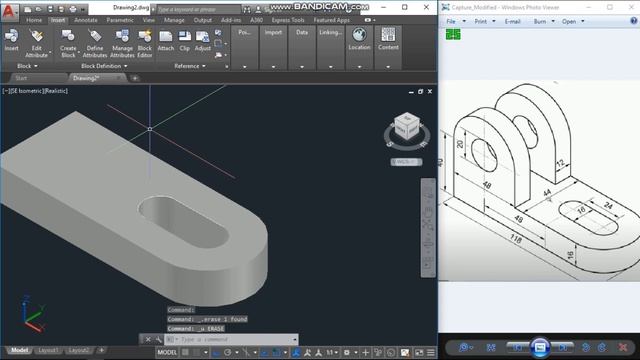Click the WCS label below ViewCube
This screenshot has height=360, width=640.
[406, 162]
